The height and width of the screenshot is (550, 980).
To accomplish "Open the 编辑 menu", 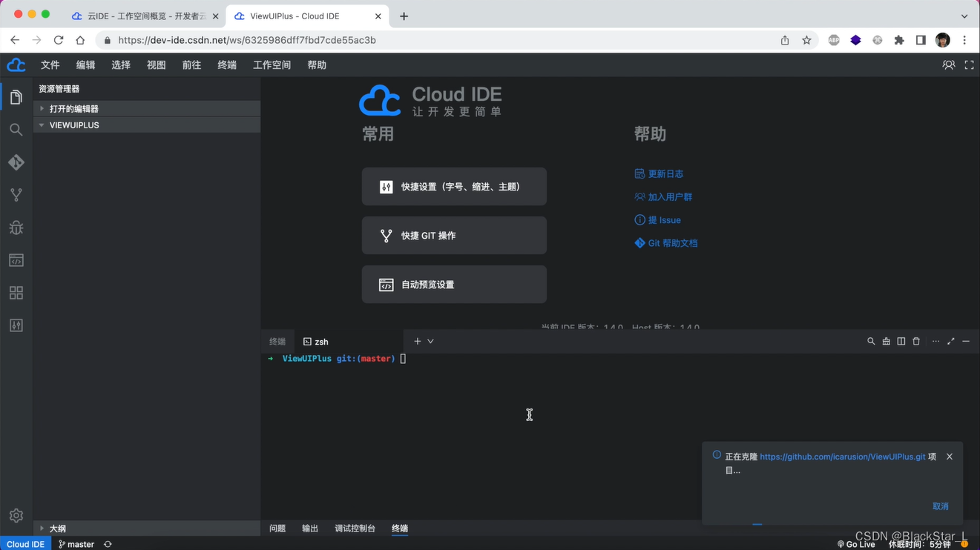I will [86, 65].
